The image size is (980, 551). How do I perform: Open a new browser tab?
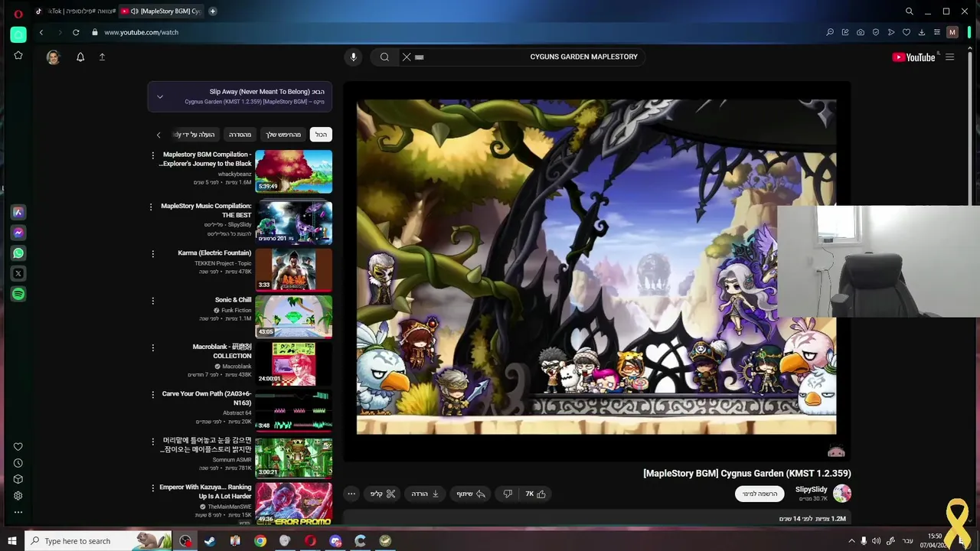coord(213,11)
